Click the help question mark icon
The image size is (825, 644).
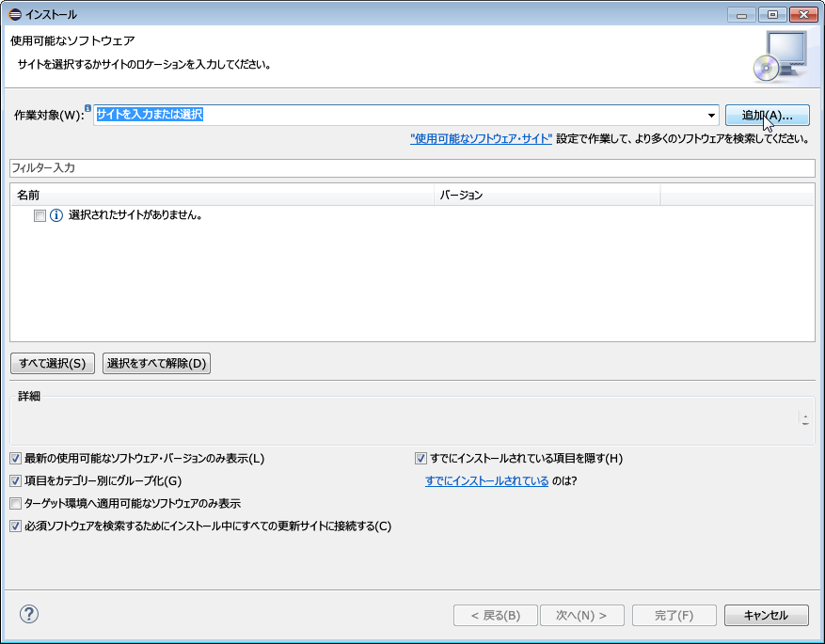(x=29, y=614)
